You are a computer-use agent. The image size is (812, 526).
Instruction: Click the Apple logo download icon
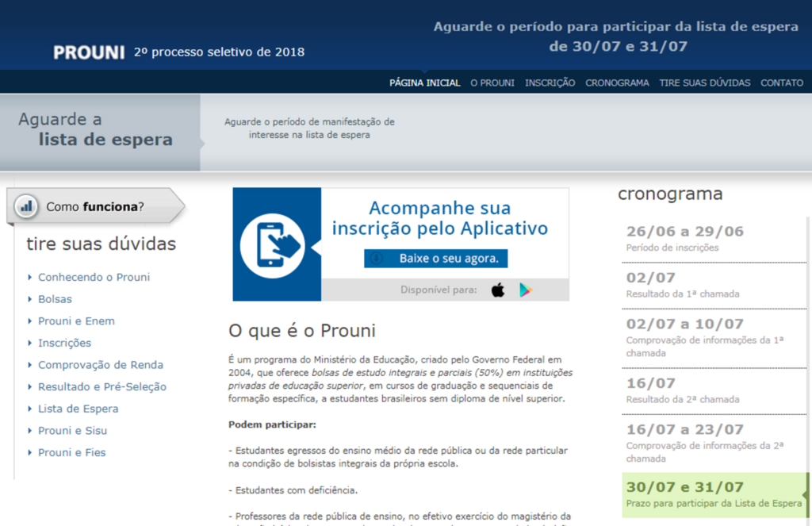point(498,290)
